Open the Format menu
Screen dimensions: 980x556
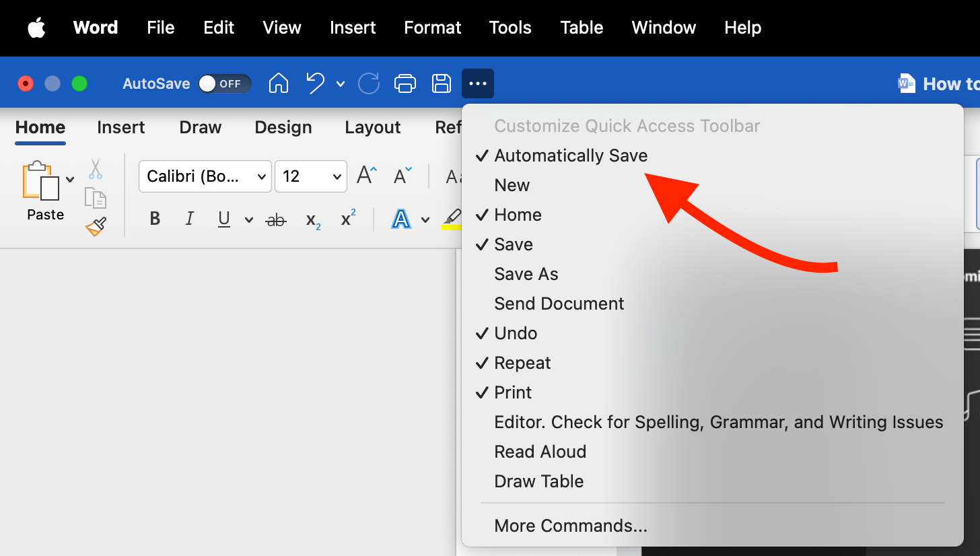(x=433, y=28)
